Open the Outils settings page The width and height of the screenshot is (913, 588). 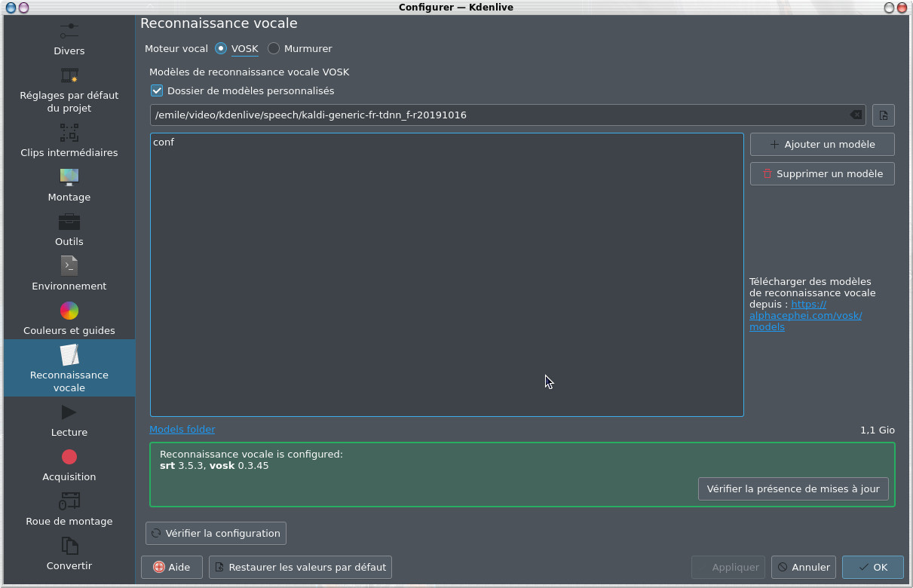click(69, 229)
